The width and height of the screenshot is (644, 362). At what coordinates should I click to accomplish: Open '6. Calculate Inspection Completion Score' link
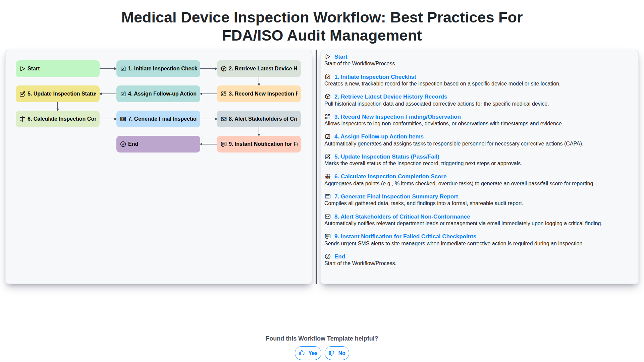[390, 176]
